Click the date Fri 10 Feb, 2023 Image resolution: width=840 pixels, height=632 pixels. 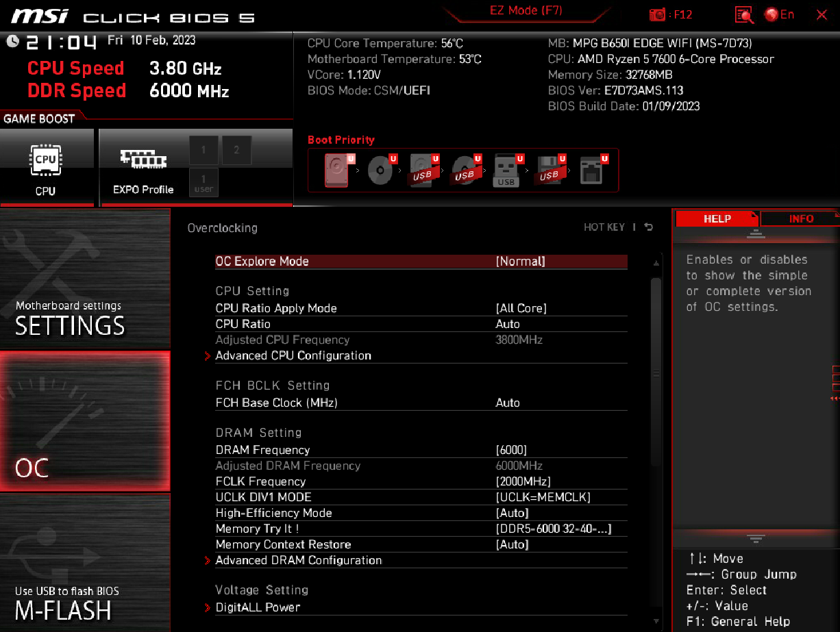tap(151, 40)
